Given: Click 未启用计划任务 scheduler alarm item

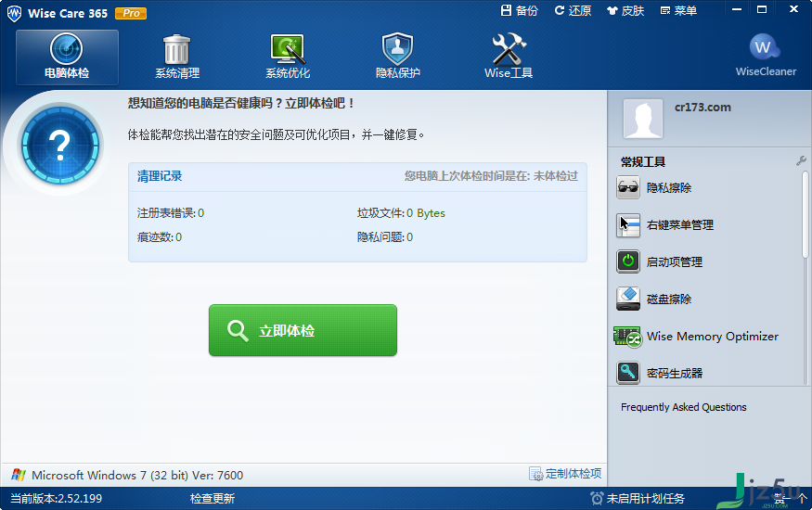Looking at the screenshot, I should pyautogui.click(x=638, y=499).
